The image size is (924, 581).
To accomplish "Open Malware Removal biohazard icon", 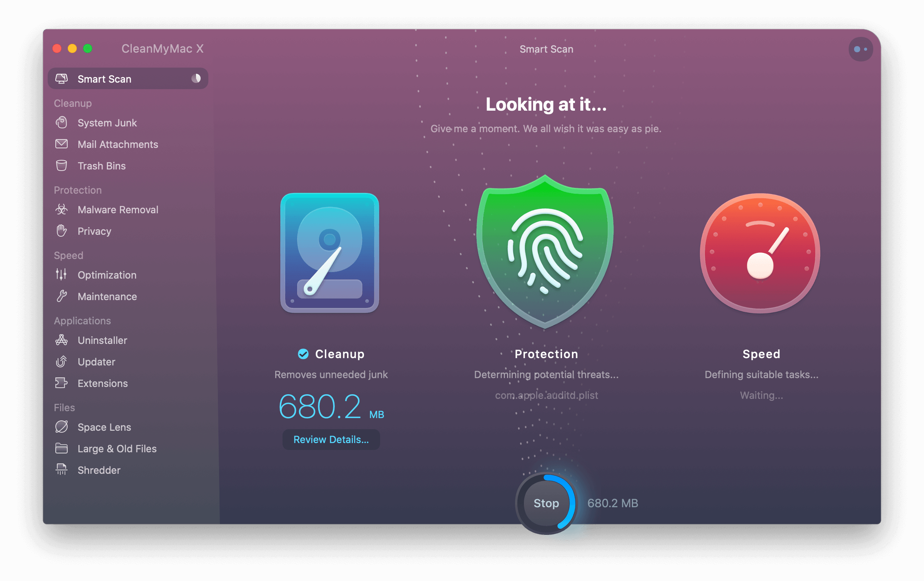I will [x=61, y=209].
